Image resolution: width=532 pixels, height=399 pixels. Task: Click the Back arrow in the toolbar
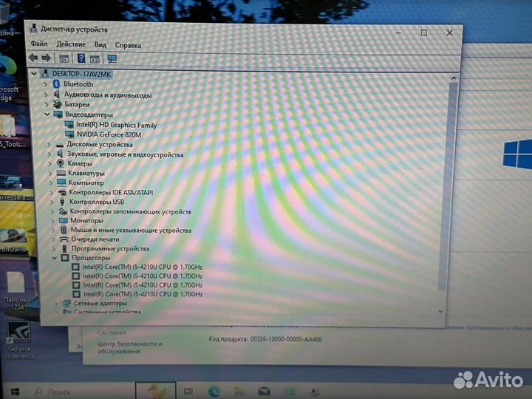click(33, 58)
